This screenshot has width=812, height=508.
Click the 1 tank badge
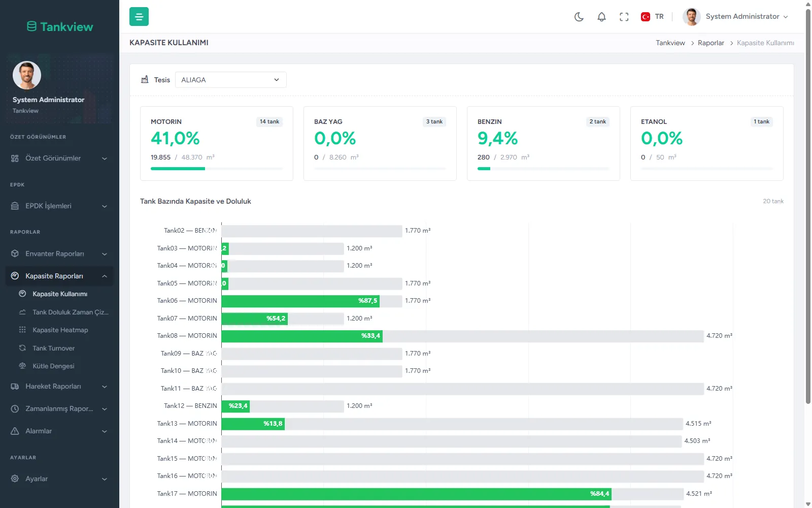[x=761, y=122]
